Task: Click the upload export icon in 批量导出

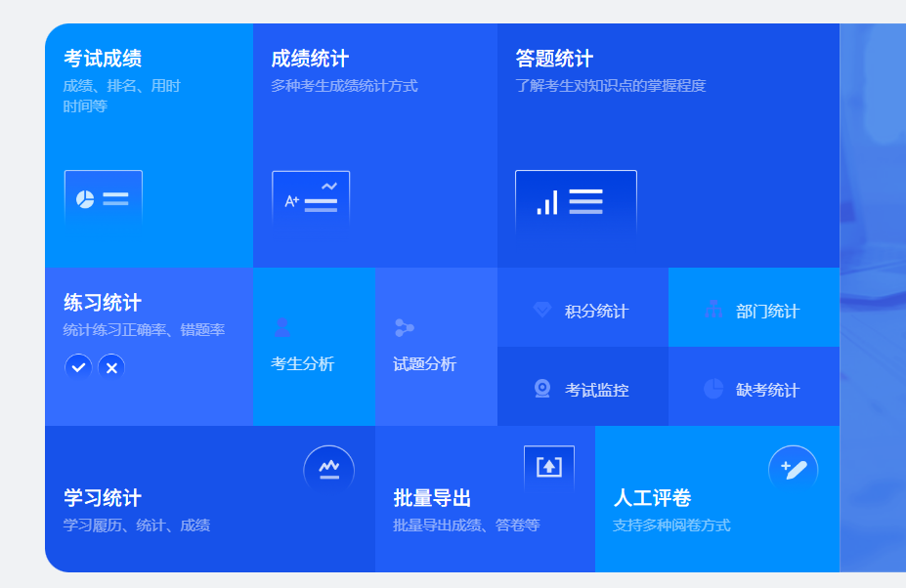Action: point(548,467)
